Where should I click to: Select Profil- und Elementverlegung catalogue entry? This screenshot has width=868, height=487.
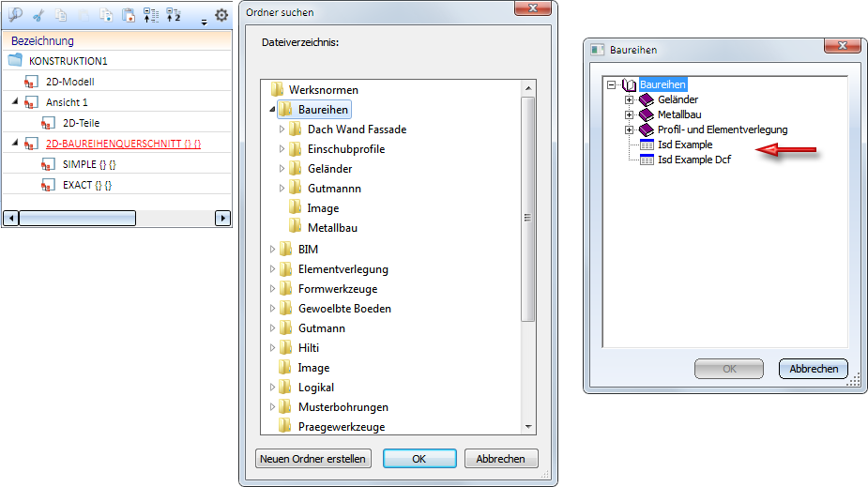(723, 129)
